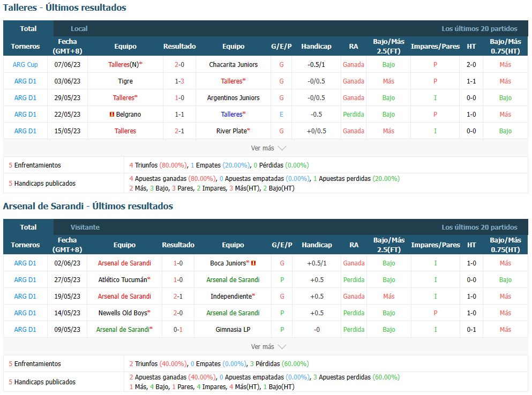The width and height of the screenshot is (532, 395).
Task: Click the red card icon beside Boca Juniors
Action: [x=253, y=263]
